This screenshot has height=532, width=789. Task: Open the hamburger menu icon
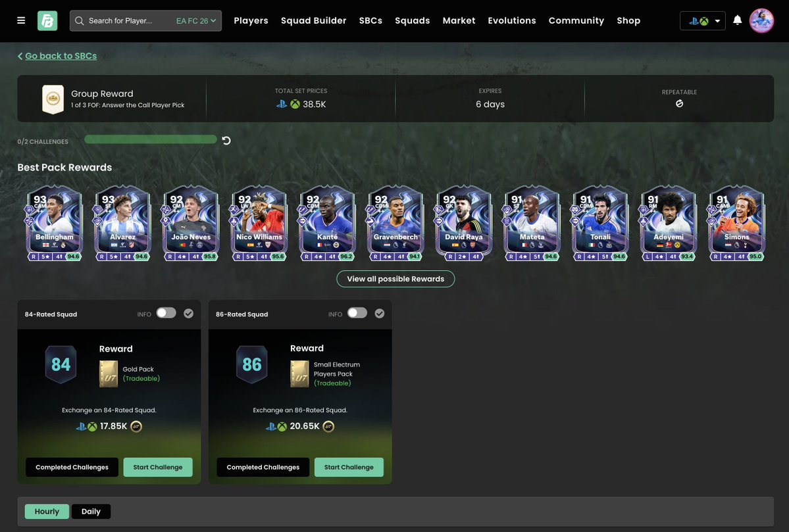coord(20,18)
